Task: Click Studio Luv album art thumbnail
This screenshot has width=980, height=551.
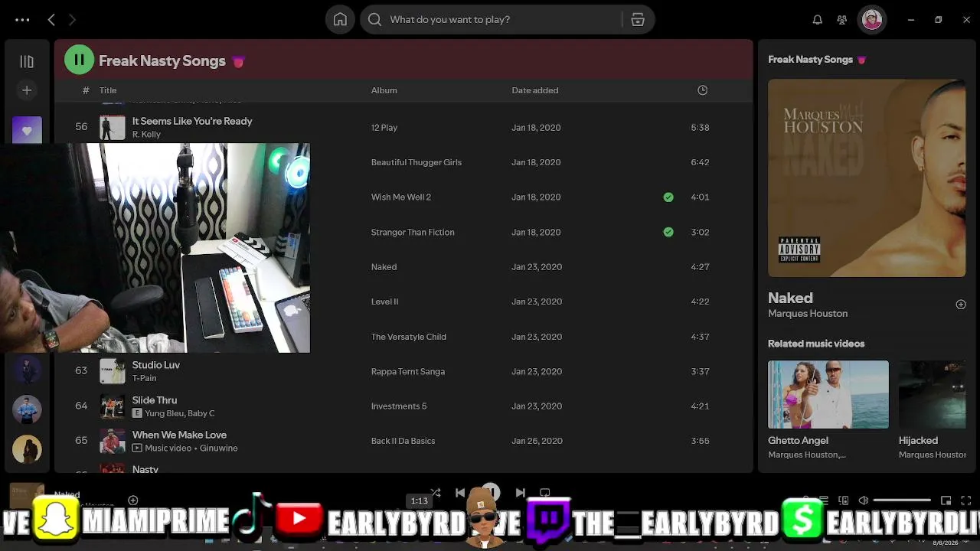Action: point(113,371)
